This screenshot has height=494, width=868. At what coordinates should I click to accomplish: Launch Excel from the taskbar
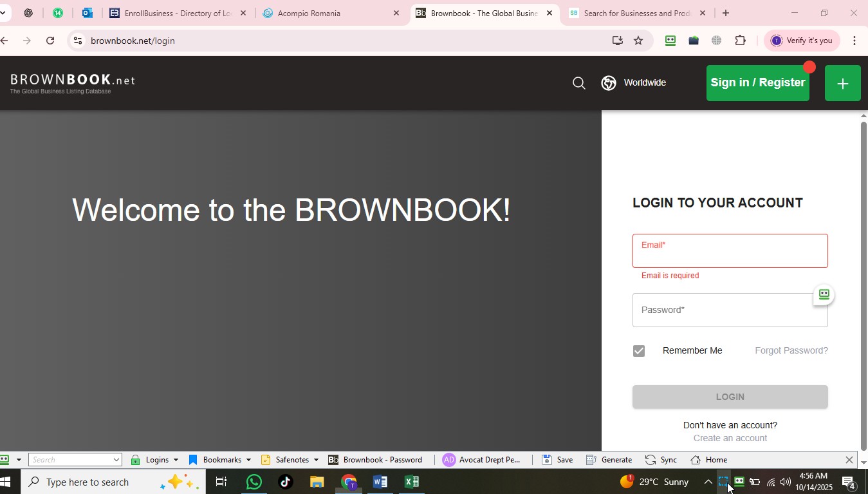coord(411,482)
